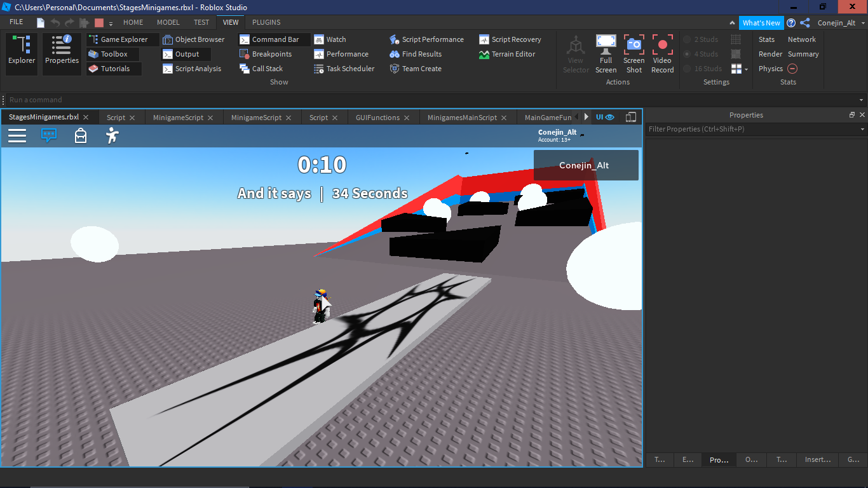Switch to the HOME ribbon tab
The width and height of the screenshot is (868, 488).
tap(133, 22)
